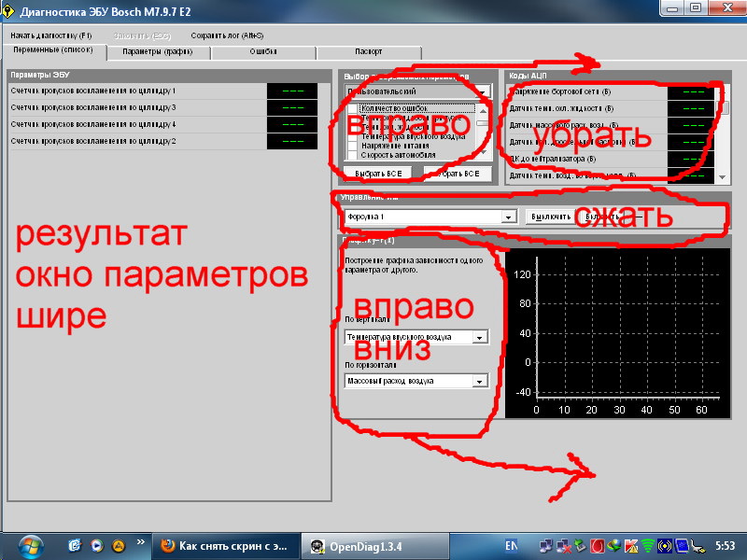
Task: Open the Kaspersky red K tray icon
Action: [x=631, y=546]
